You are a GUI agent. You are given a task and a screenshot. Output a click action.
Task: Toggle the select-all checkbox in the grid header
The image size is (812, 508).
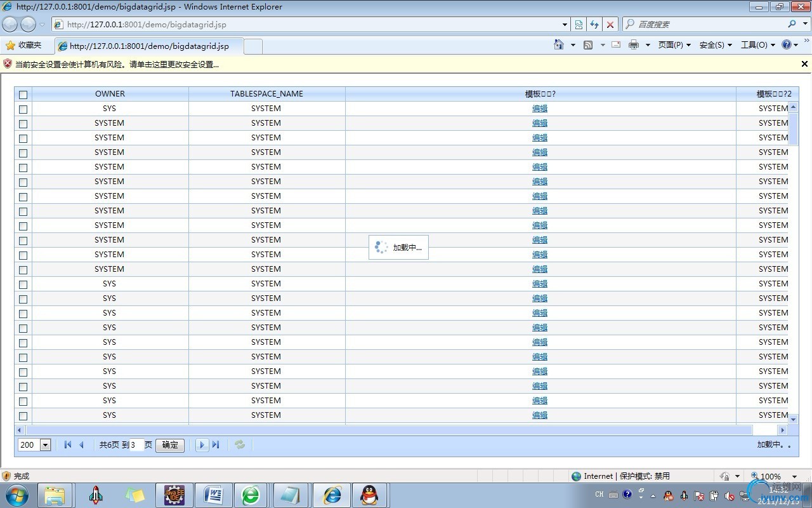coord(23,95)
